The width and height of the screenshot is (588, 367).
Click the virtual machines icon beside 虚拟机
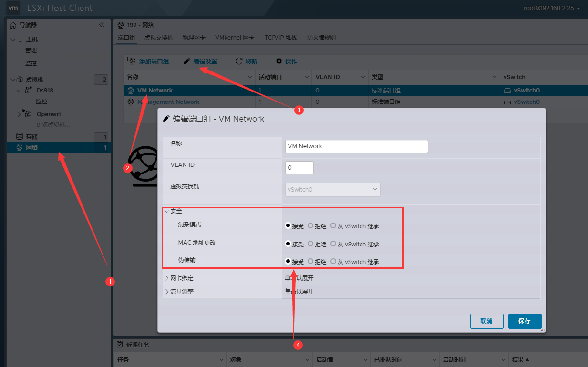pos(20,79)
